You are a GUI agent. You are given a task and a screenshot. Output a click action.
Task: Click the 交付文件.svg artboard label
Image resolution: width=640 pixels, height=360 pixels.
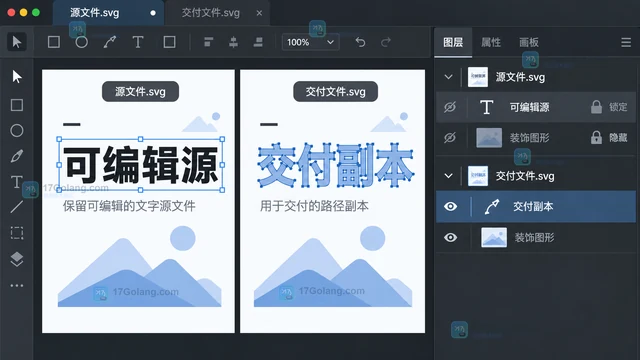(336, 91)
